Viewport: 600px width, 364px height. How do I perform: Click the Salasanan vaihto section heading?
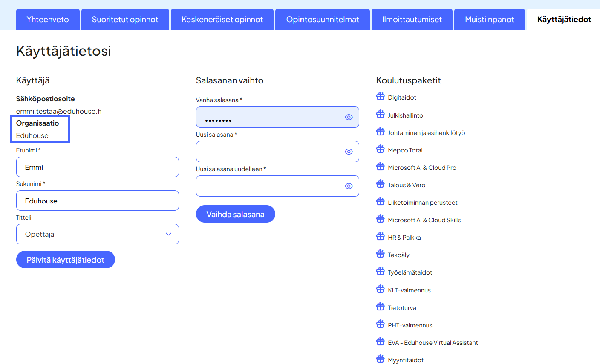coord(230,80)
